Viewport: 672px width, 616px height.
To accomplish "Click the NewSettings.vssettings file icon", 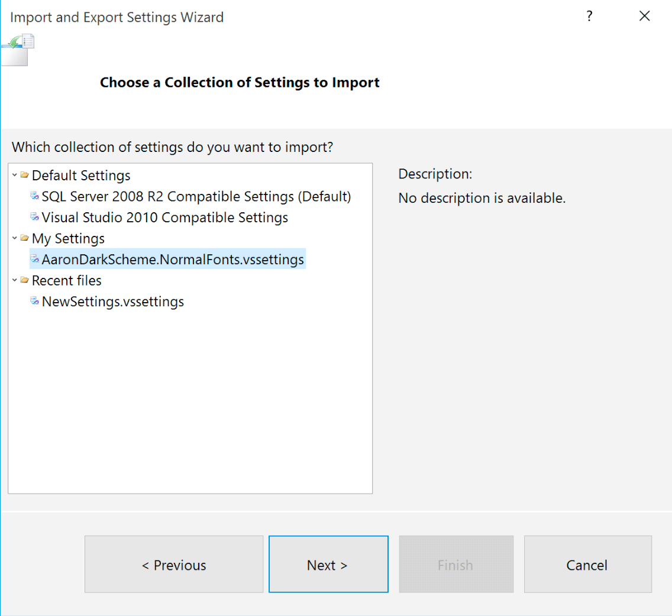I will point(35,301).
